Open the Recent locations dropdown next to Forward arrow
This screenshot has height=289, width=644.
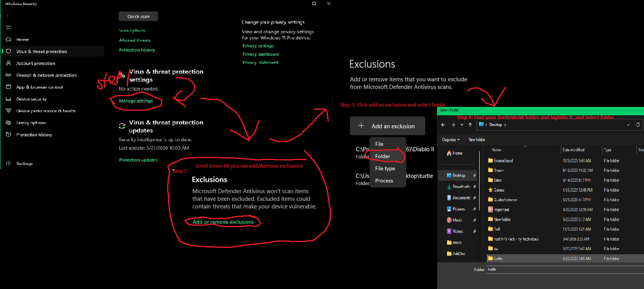462,125
